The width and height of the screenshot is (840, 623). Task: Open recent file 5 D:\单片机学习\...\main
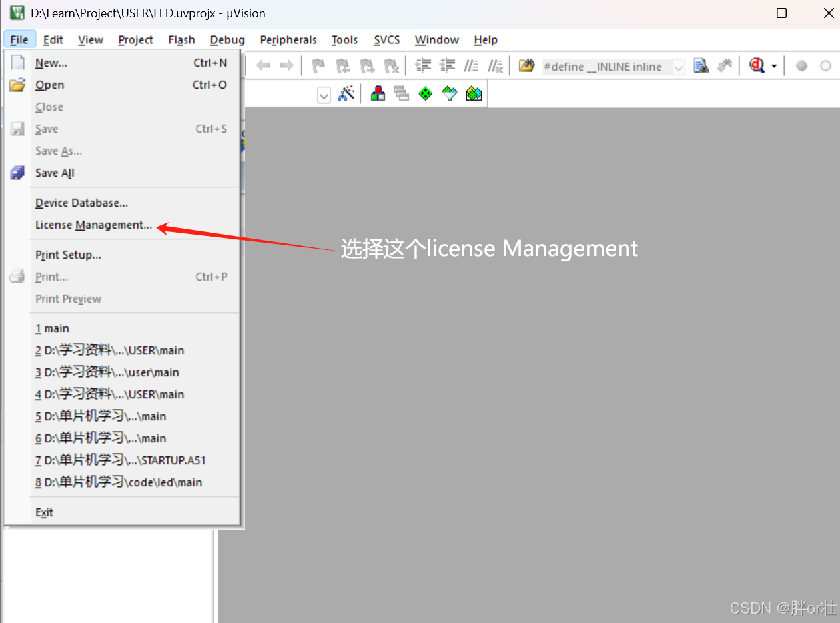tap(123, 416)
